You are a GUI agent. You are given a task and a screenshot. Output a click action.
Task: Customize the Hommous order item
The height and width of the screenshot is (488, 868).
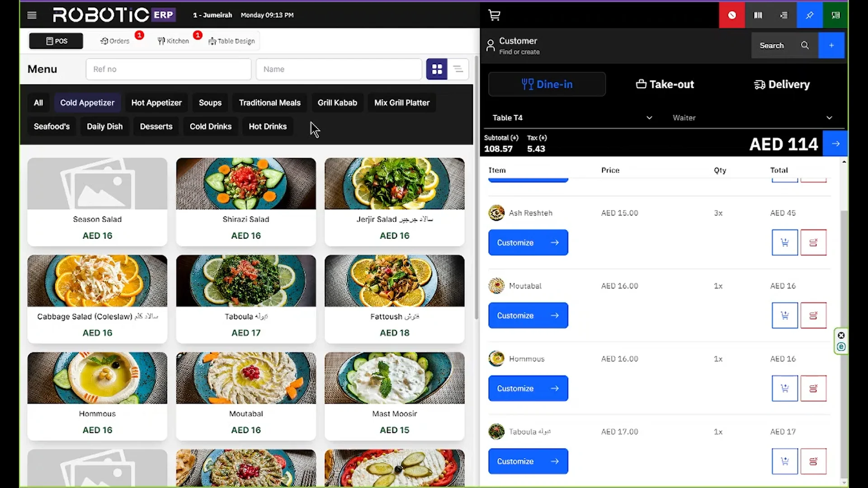click(528, 388)
